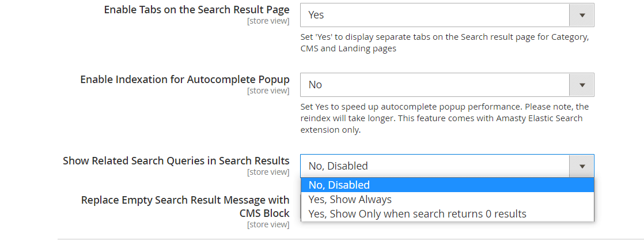Click the 'Replace Empty Search Result Message' label
Screen dimensions: 644x240
coord(185,201)
